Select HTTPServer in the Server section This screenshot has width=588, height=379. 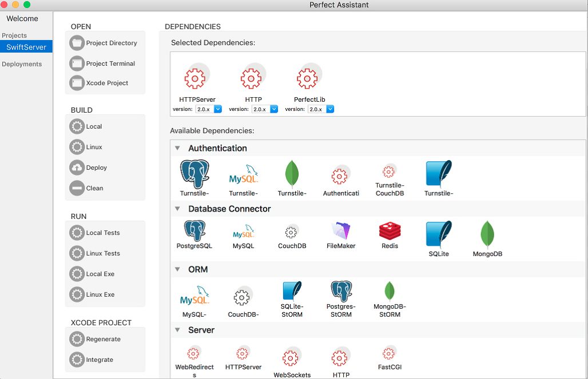[x=243, y=358]
